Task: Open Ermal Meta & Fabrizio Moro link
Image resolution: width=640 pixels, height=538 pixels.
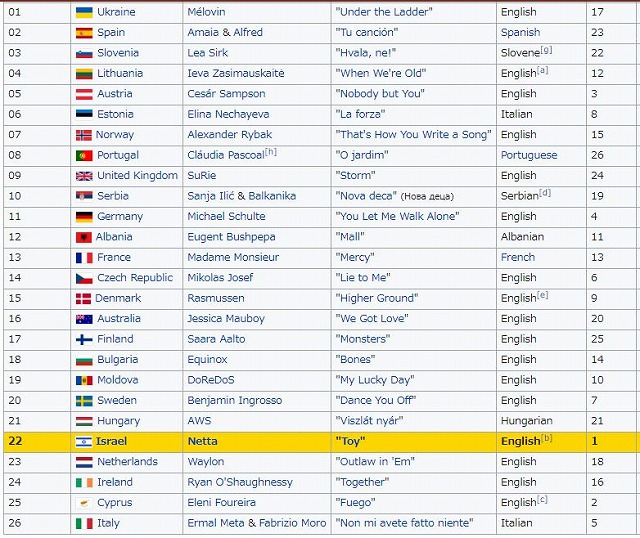Action: pos(257,523)
